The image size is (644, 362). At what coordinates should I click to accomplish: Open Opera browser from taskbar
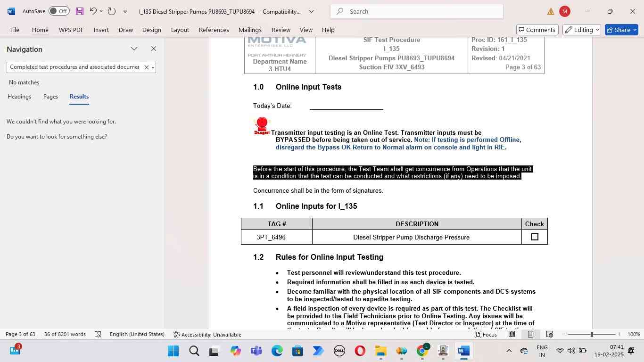[x=360, y=351]
